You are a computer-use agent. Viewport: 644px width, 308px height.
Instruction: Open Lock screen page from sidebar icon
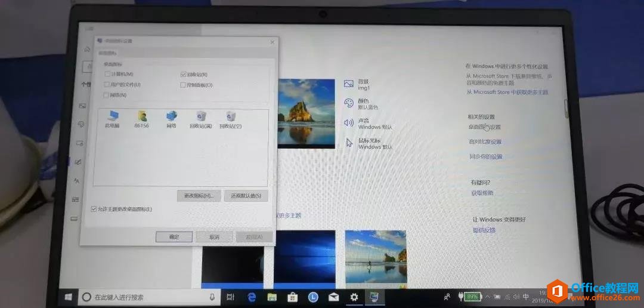80,143
